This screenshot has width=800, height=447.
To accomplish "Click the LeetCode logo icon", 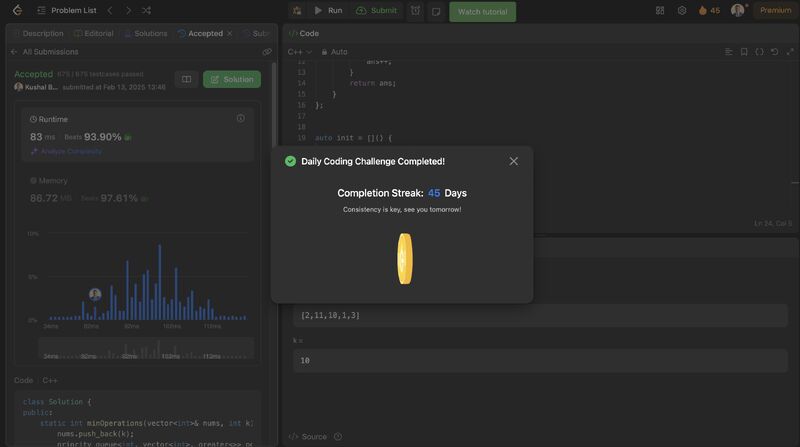I will coord(17,10).
